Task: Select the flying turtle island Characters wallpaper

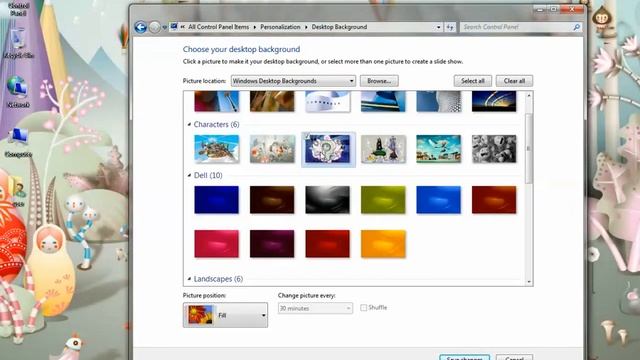Action: coord(217,149)
